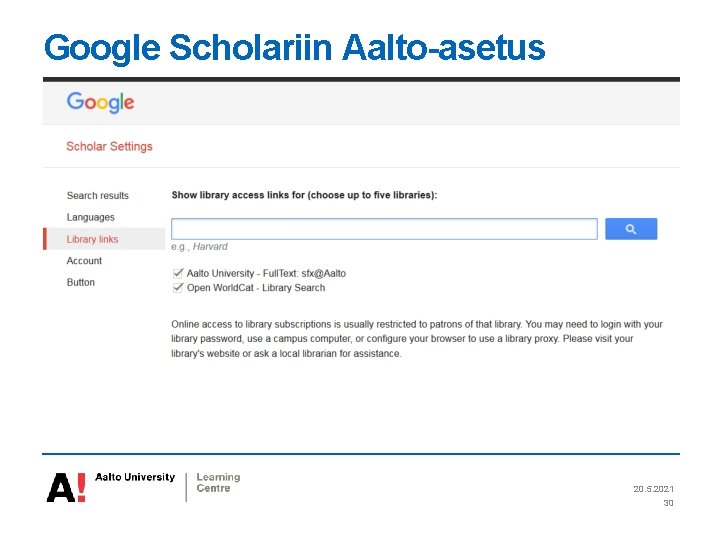
Task: Click the Open WorldCat Library Search label
Action: 256,288
